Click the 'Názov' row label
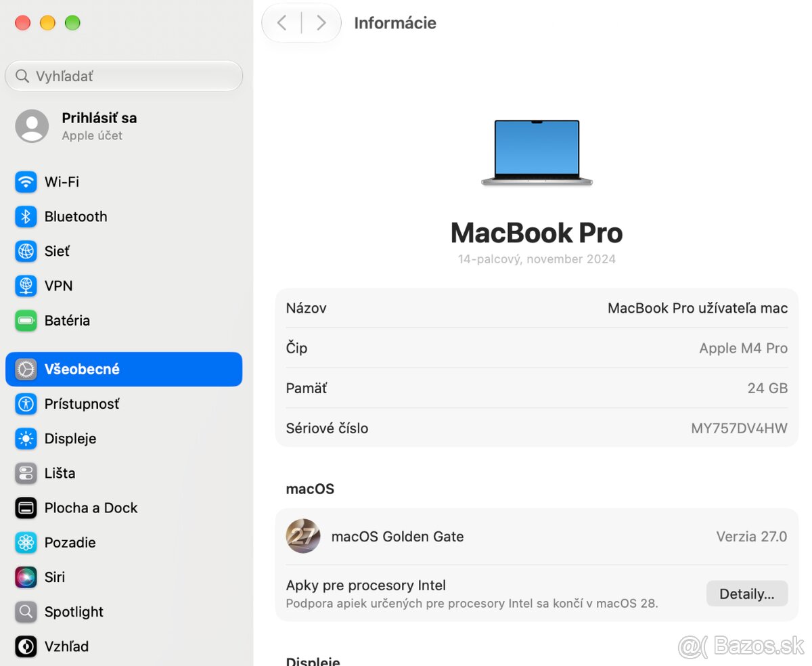 click(306, 308)
